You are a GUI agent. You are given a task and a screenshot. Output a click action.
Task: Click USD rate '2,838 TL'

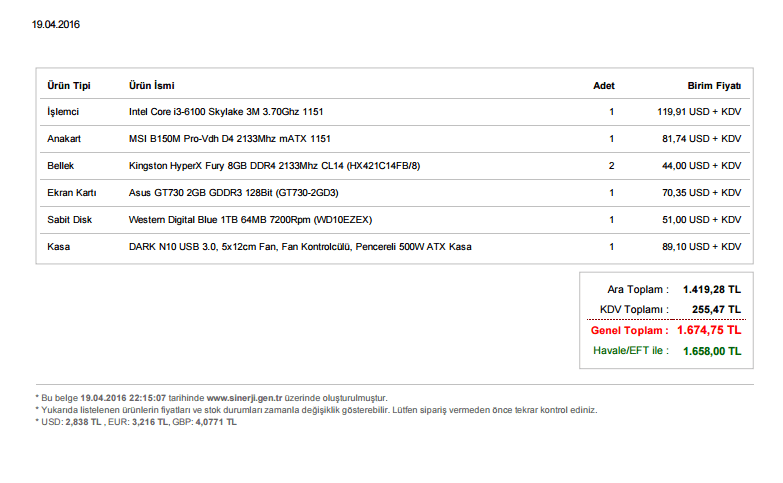(x=83, y=422)
